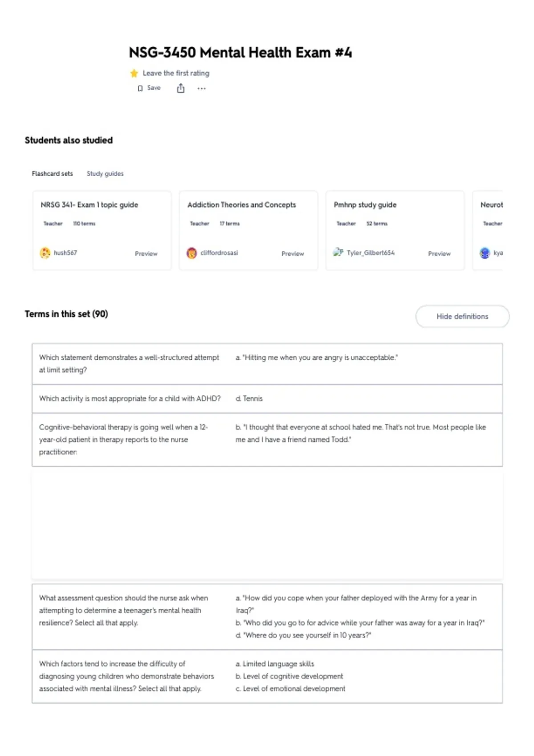
Task: Click hush567 user avatar
Action: tap(45, 253)
